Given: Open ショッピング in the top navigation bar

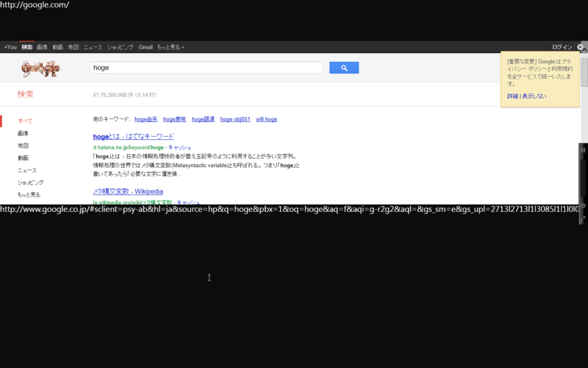Looking at the screenshot, I should (x=120, y=47).
